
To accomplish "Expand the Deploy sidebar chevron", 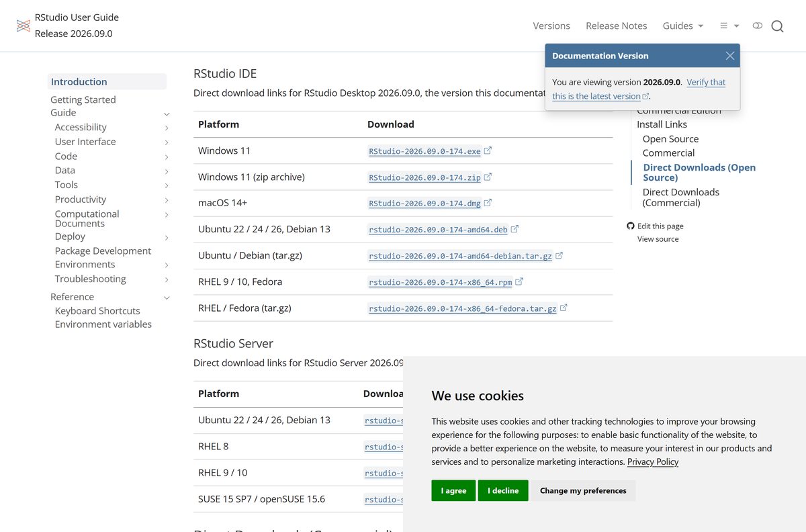I will (167, 237).
